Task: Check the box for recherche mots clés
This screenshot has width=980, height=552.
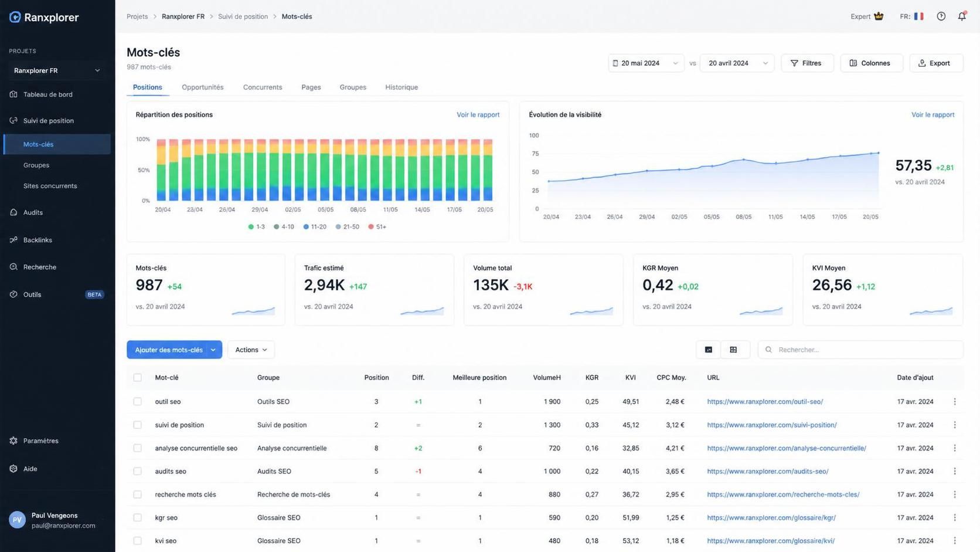Action: tap(137, 495)
